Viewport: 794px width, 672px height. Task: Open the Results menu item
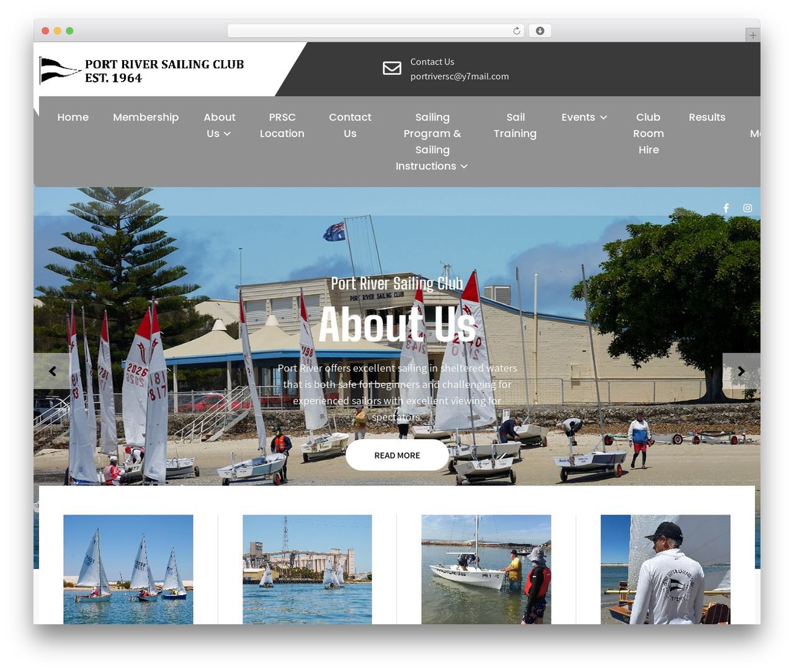[707, 117]
